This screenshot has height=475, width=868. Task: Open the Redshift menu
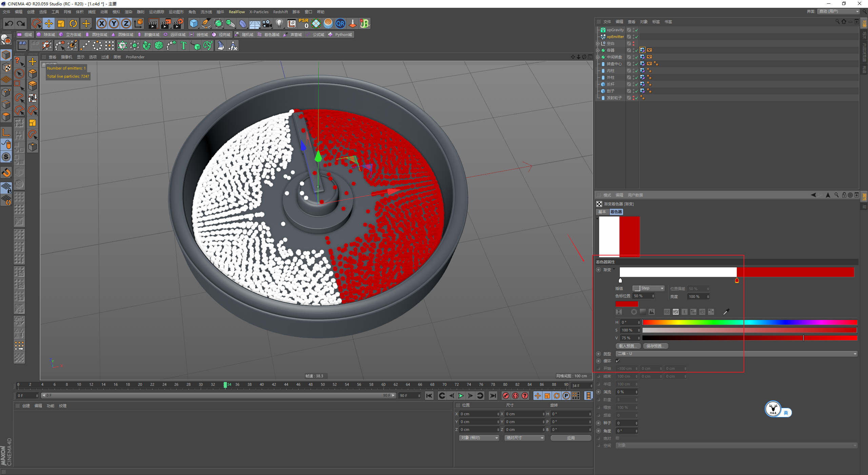click(280, 12)
